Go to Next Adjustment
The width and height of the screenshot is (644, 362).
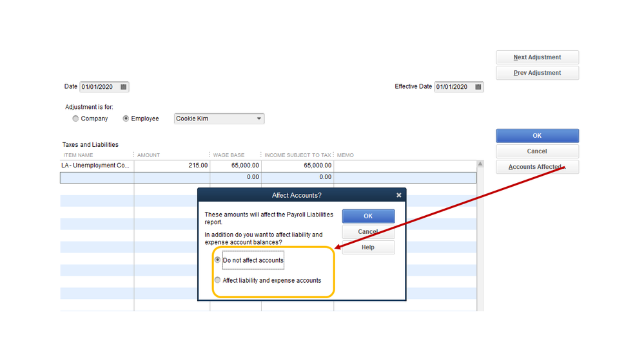click(x=537, y=57)
